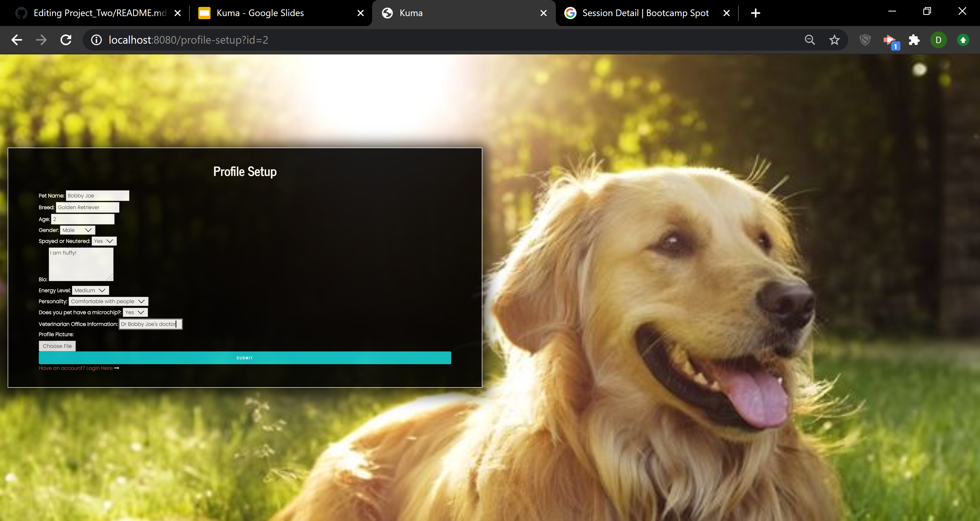This screenshot has width=980, height=521.
Task: Close the Kuma Google Slides tab
Action: tap(361, 13)
